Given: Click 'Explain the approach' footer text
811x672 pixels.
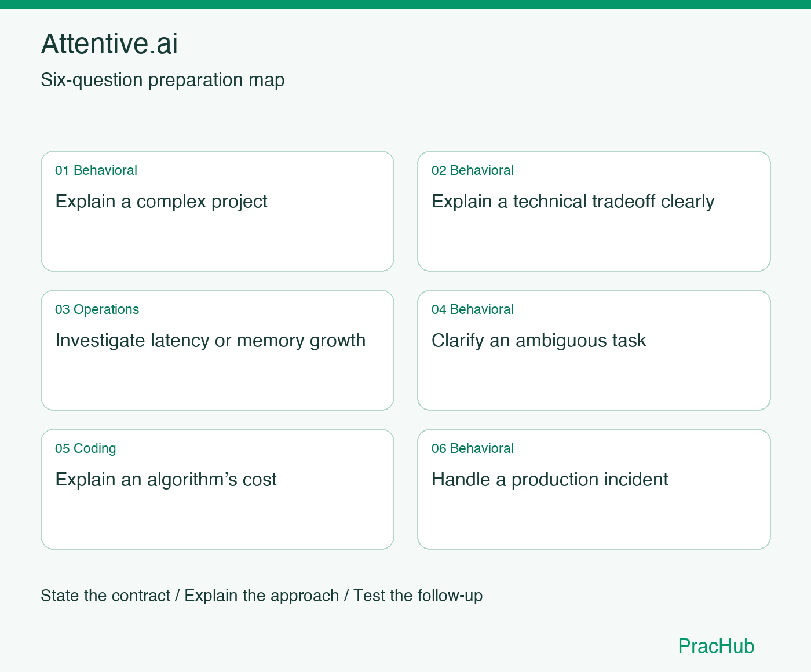Looking at the screenshot, I should (262, 596).
